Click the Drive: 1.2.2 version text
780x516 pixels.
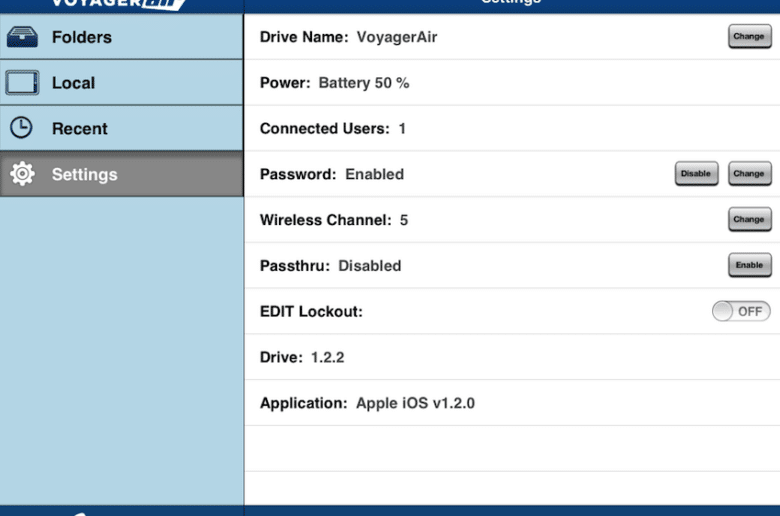[302, 357]
